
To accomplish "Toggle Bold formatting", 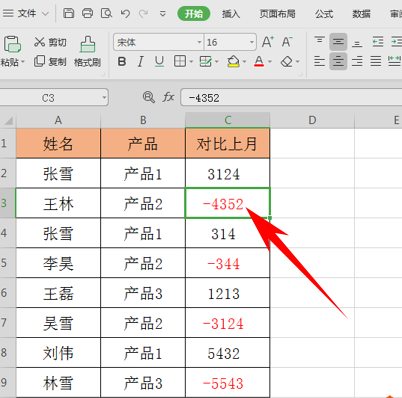I will click(x=122, y=61).
